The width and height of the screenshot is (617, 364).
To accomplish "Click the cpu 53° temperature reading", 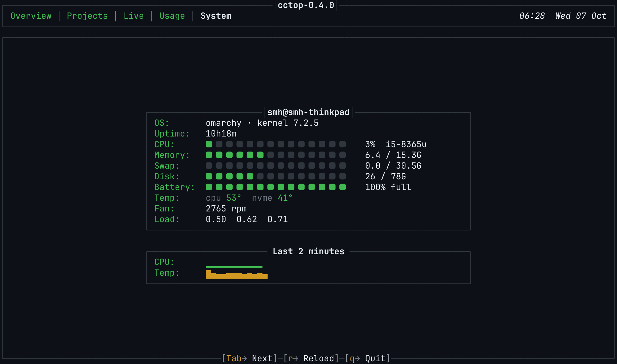I will (x=223, y=198).
